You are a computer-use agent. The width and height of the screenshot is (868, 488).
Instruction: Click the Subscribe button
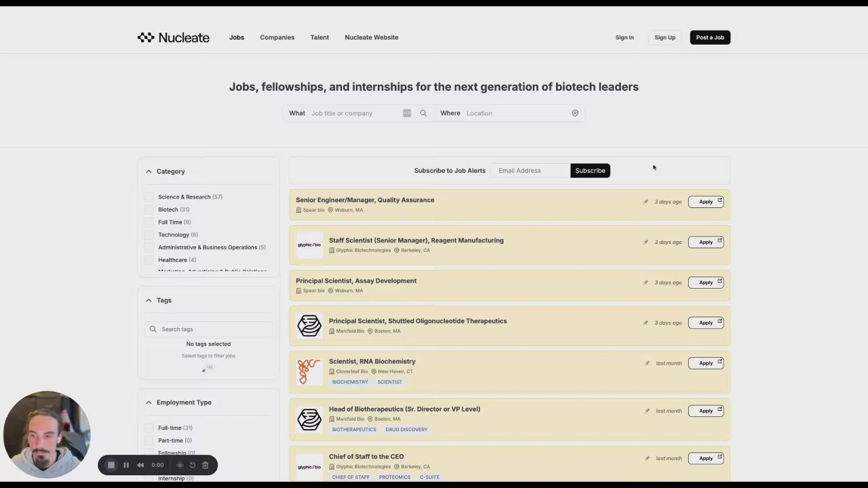coord(590,171)
